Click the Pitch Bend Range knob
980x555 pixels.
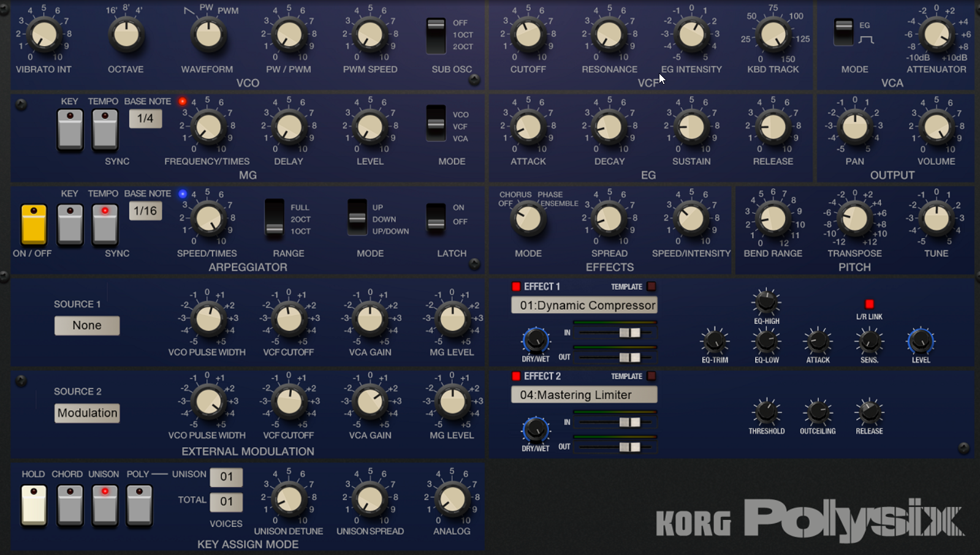coord(773,219)
